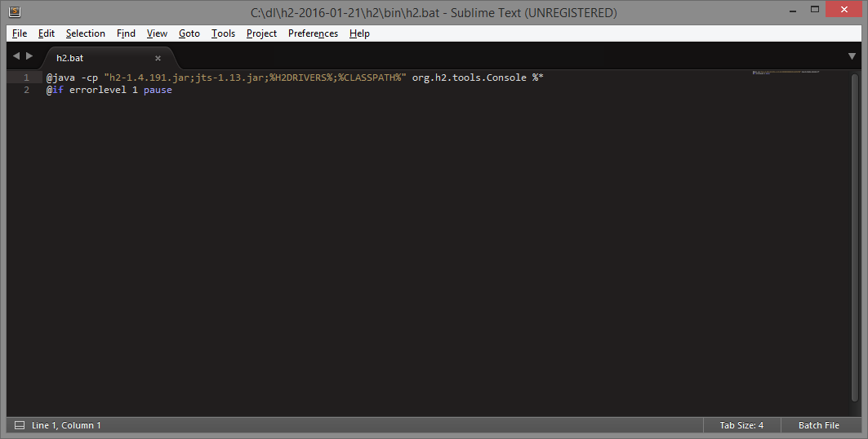Open the tab list dropdown arrow
The height and width of the screenshot is (439, 868).
click(852, 55)
